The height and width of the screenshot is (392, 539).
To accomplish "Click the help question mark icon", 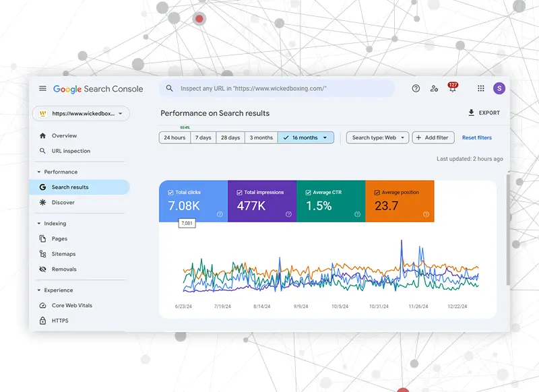I will pos(416,88).
